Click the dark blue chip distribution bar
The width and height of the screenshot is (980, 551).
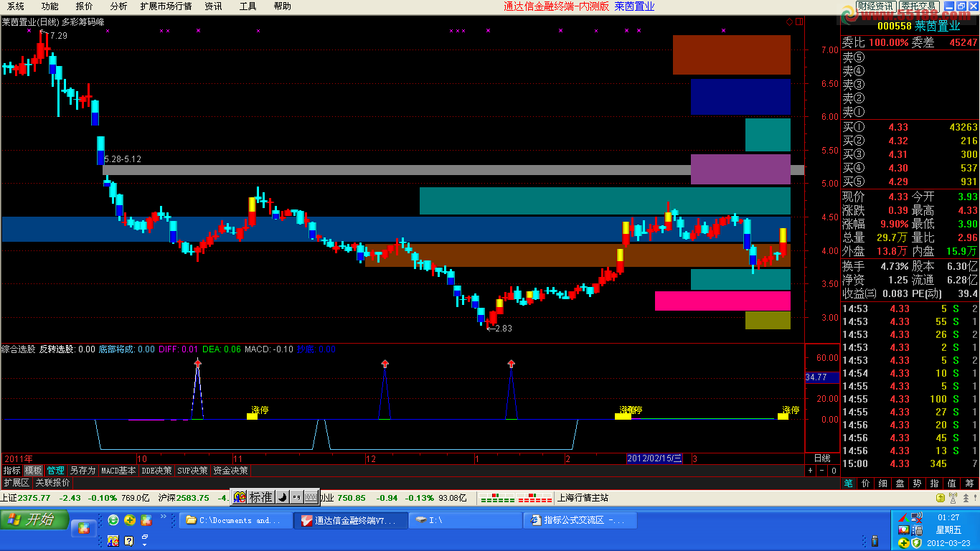(x=740, y=96)
